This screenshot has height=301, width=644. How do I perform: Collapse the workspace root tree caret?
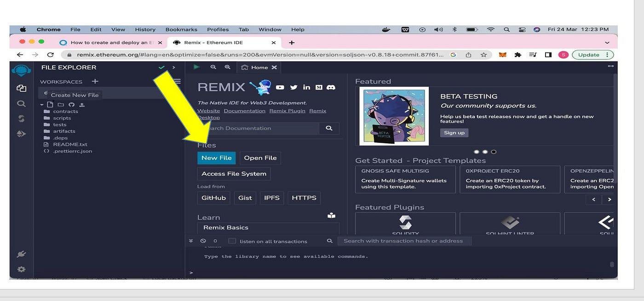tap(42, 105)
